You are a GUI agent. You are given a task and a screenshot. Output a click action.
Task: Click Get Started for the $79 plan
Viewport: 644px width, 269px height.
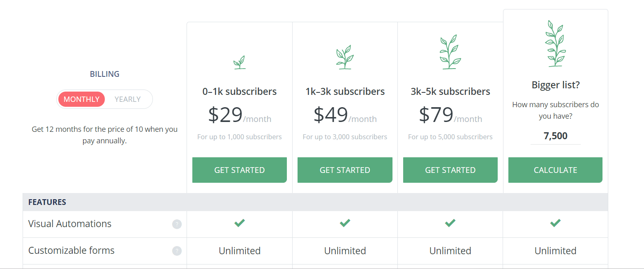tap(450, 170)
